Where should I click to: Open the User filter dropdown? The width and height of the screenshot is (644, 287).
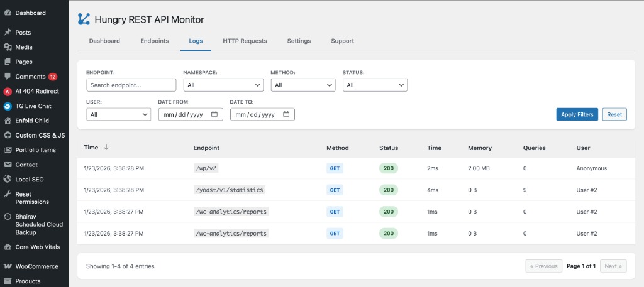point(118,115)
